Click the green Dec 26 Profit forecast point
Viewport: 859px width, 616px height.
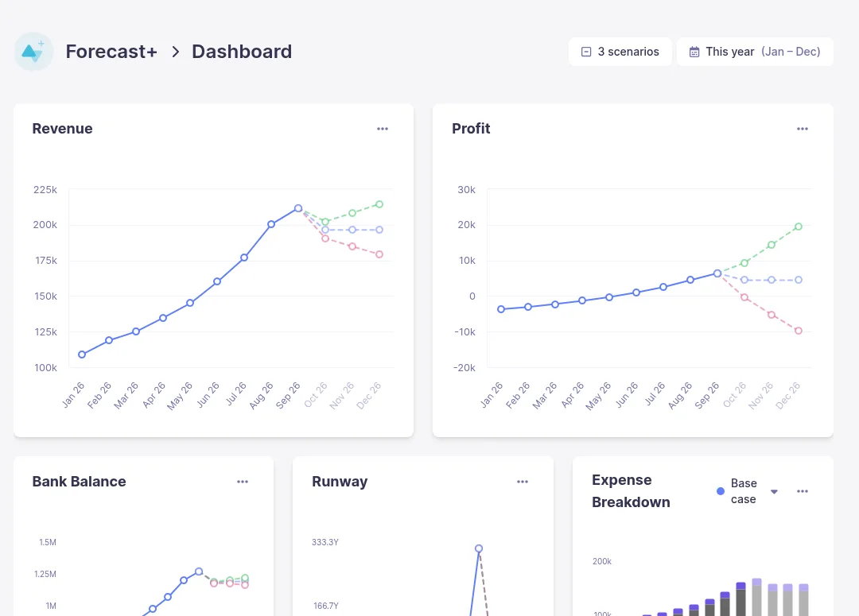click(799, 227)
